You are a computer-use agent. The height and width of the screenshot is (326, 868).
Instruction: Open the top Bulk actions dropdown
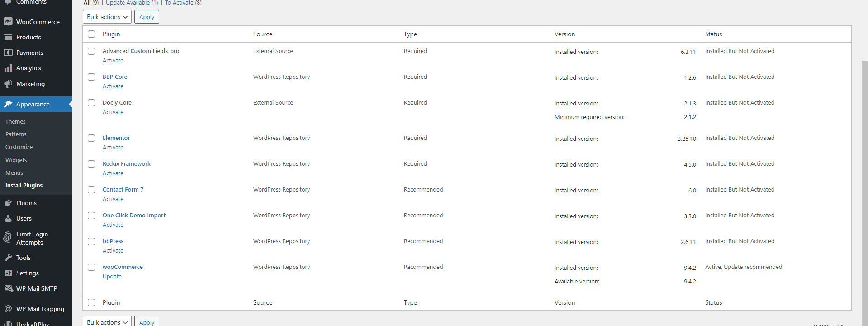[x=107, y=17]
